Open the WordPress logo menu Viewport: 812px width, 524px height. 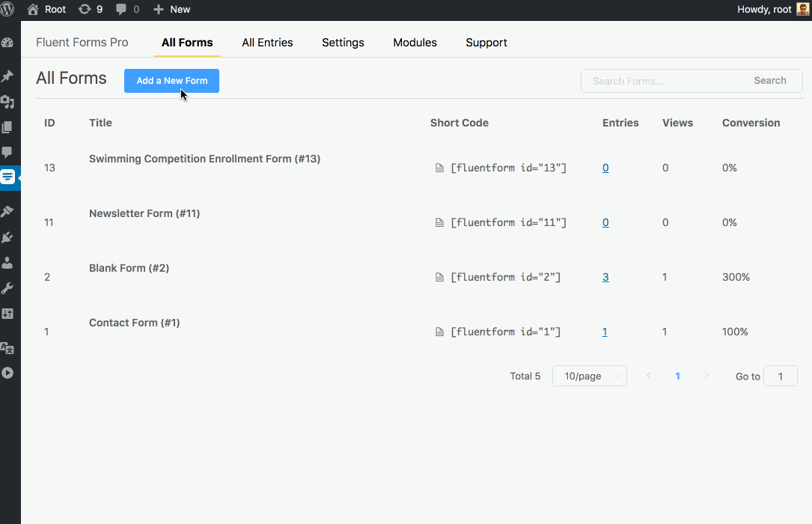(9, 10)
